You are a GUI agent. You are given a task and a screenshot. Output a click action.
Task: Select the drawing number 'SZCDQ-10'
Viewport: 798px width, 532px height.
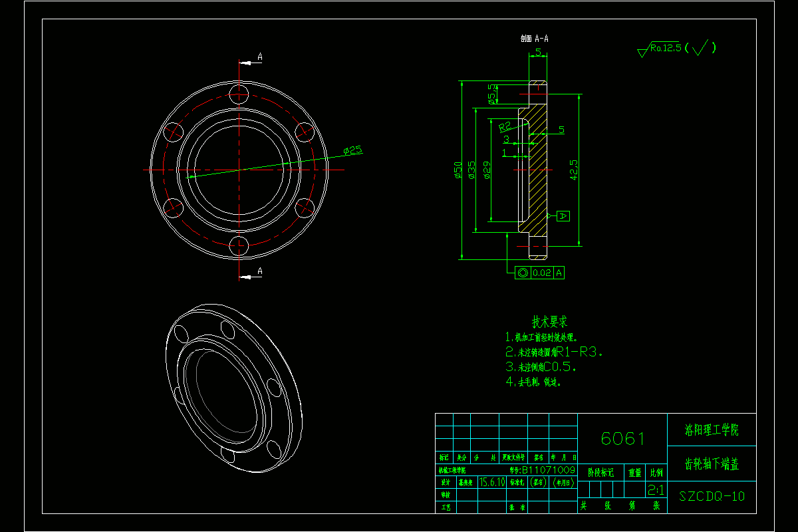click(712, 496)
